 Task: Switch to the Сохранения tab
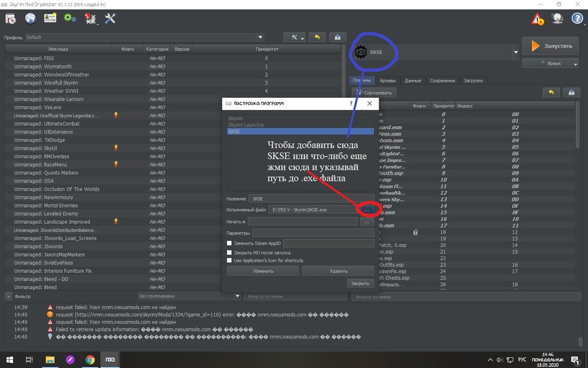442,80
